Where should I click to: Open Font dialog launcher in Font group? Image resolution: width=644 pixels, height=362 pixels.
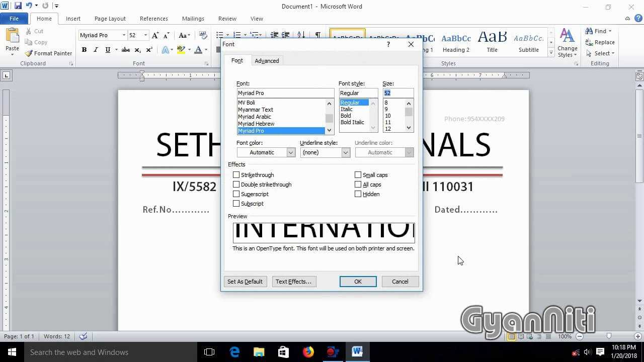207,64
